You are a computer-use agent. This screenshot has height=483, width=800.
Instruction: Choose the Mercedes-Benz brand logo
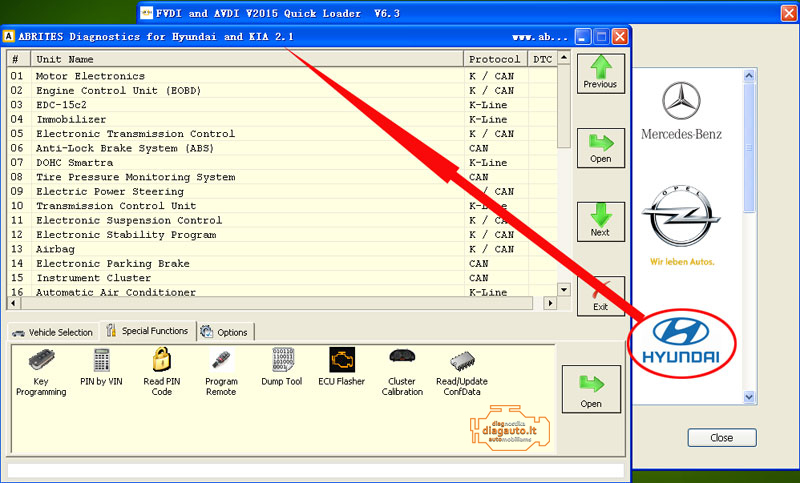[681, 112]
